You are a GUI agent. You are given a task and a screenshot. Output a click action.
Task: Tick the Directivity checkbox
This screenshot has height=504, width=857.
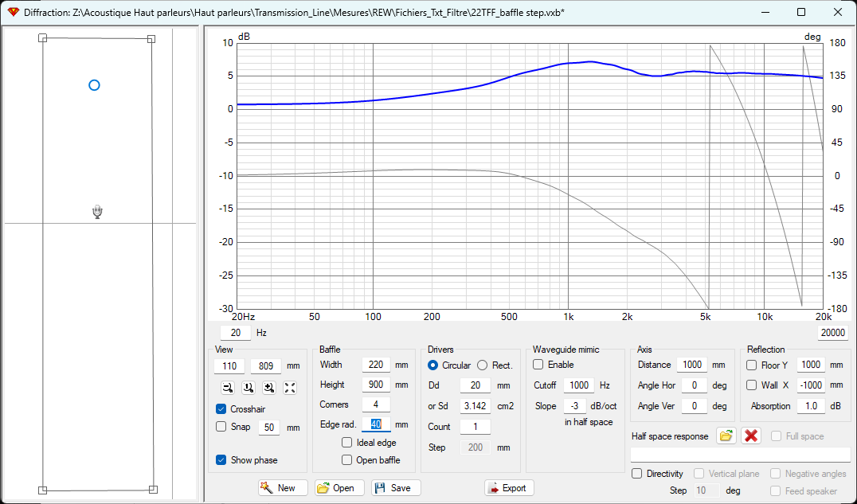click(x=637, y=474)
